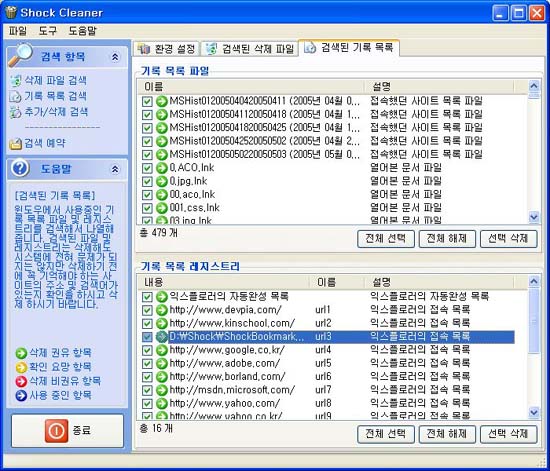550x471 pixels.
Task: Open the 도움말 menu
Action: (x=82, y=31)
